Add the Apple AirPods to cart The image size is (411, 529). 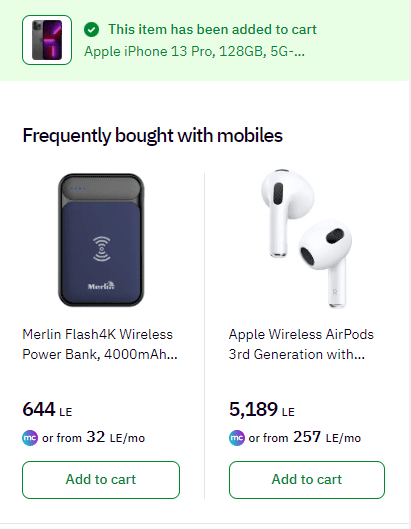point(307,479)
